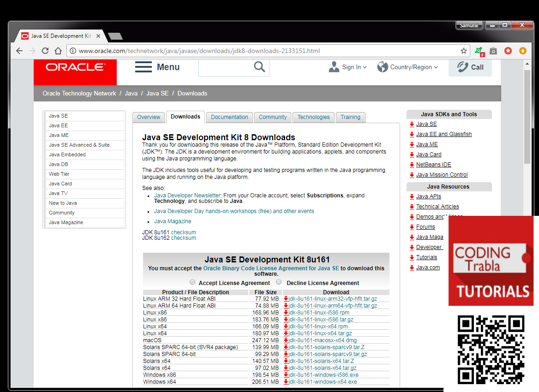Click the gray bag extension icon
Image resolution: width=539 pixels, height=392 pixels.
[x=493, y=51]
